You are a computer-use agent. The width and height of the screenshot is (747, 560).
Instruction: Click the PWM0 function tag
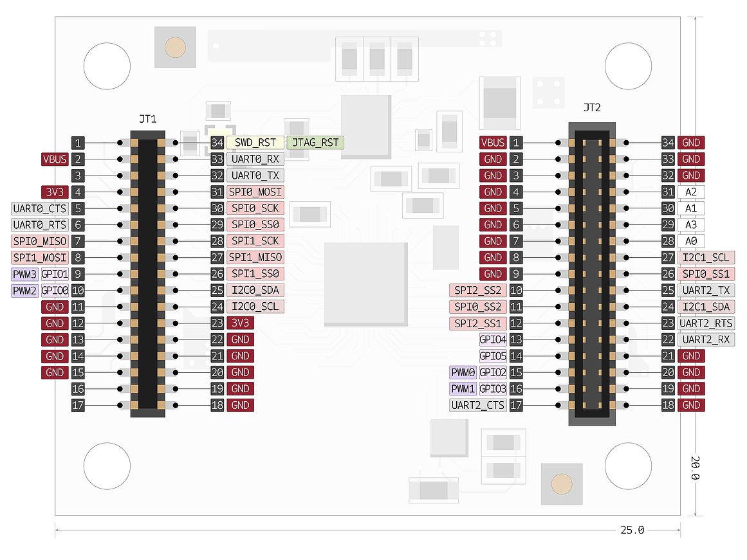point(463,372)
